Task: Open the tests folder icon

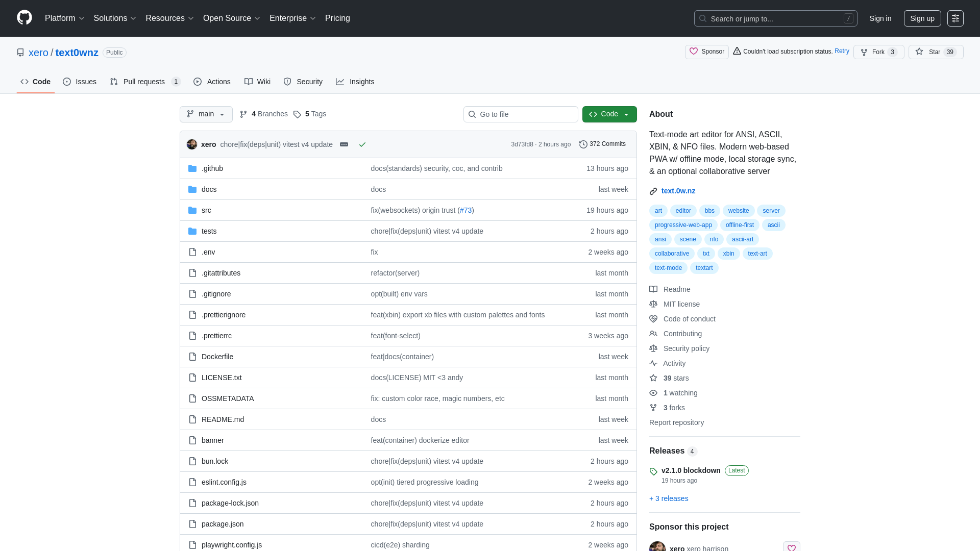Action: point(192,231)
